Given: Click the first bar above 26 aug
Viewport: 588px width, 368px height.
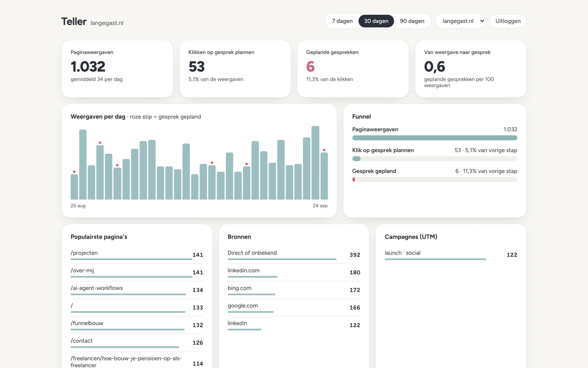Looking at the screenshot, I should coord(74,187).
